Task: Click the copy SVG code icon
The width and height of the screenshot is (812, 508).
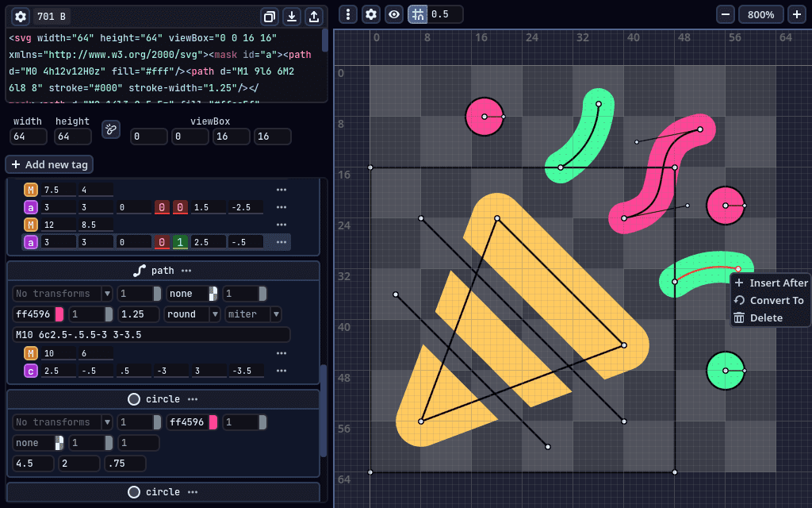Action: click(x=270, y=17)
